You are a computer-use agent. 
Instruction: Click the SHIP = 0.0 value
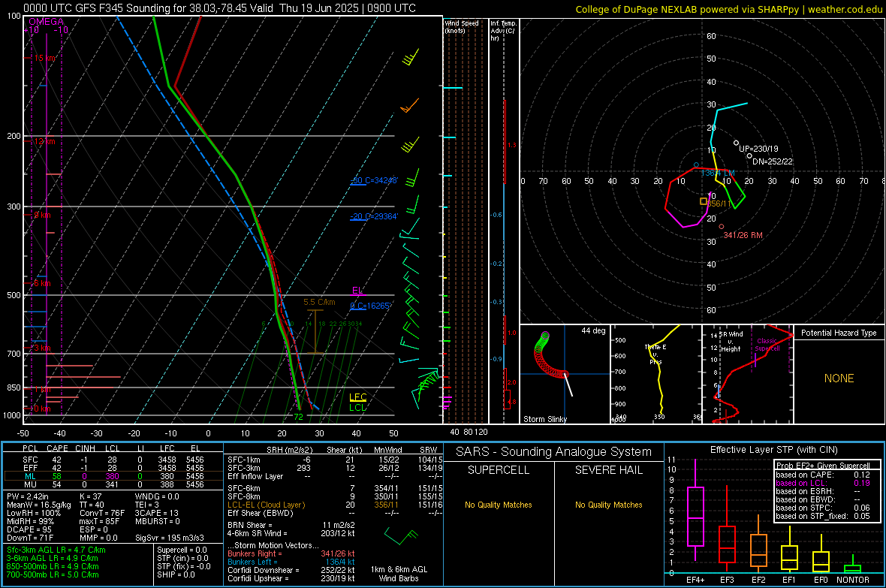(176, 574)
